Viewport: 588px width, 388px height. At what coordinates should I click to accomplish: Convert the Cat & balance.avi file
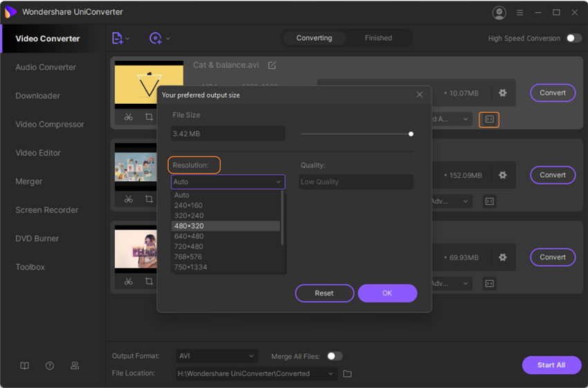(553, 93)
